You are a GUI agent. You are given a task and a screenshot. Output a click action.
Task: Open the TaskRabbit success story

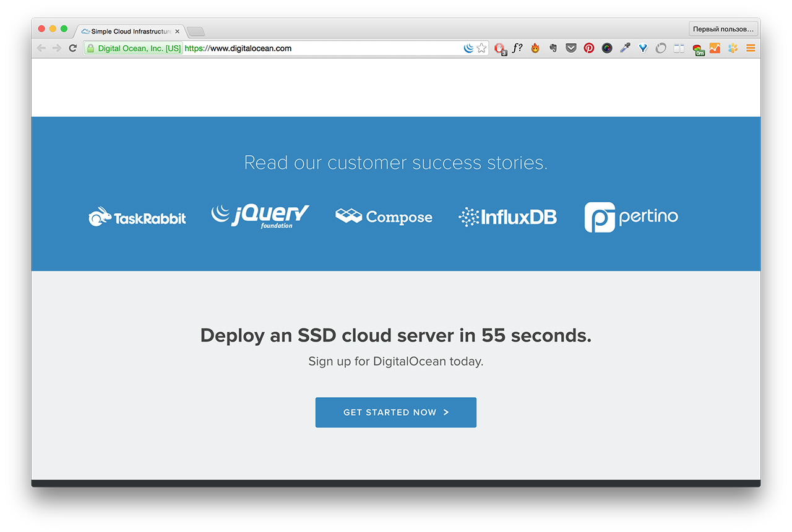(137, 217)
